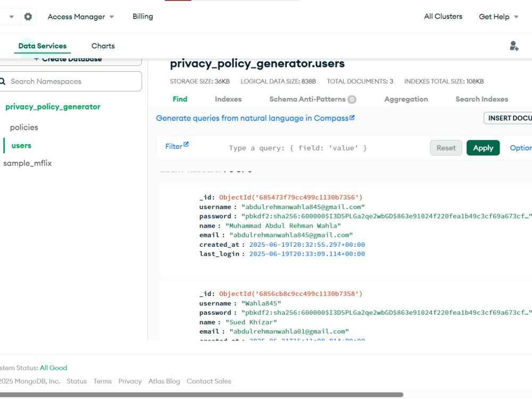Image resolution: width=532 pixels, height=399 pixels.
Task: Go to All Clusters
Action: point(443,16)
